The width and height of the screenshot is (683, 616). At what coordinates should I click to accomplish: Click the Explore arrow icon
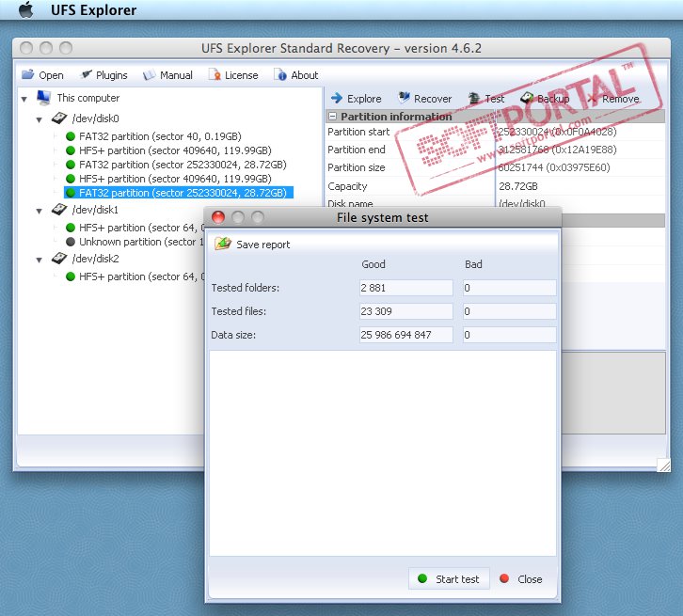pos(337,98)
